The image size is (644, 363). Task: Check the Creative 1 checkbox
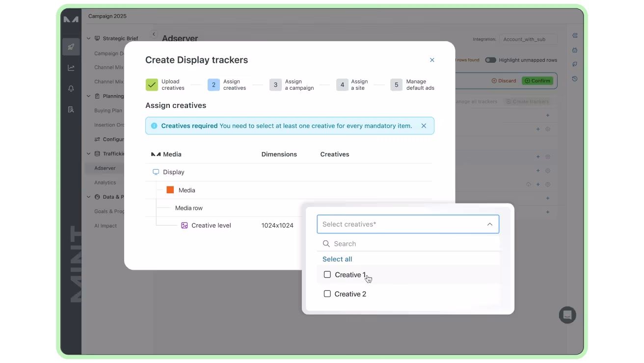(327, 275)
